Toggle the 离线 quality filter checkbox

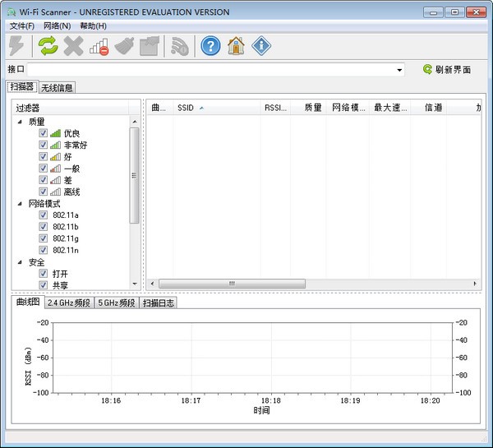click(44, 192)
